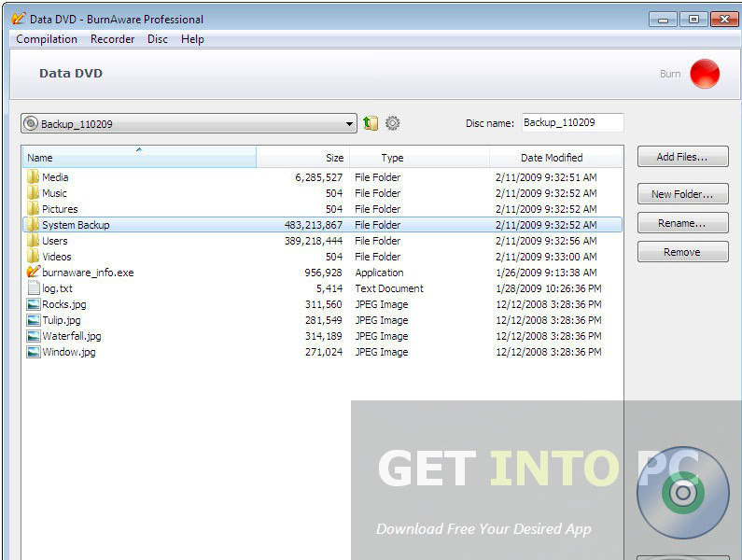Select the Music folder name
This screenshot has width=742, height=560.
(54, 193)
